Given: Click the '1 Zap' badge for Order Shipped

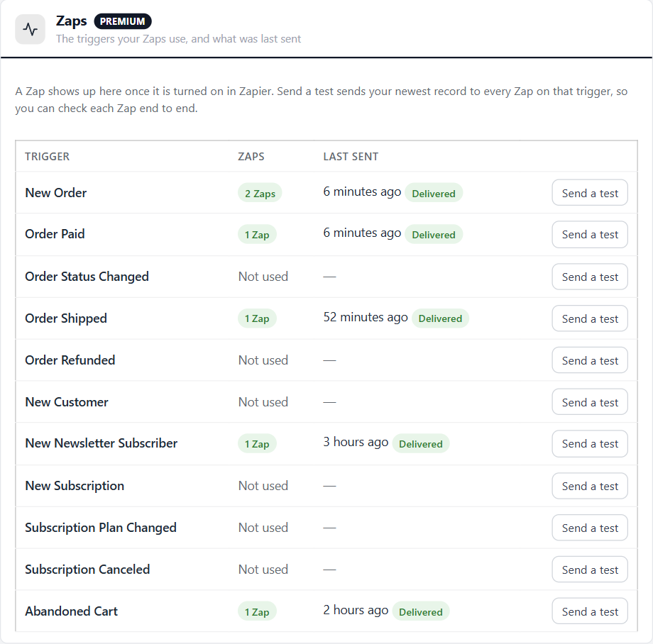Looking at the screenshot, I should (x=257, y=318).
